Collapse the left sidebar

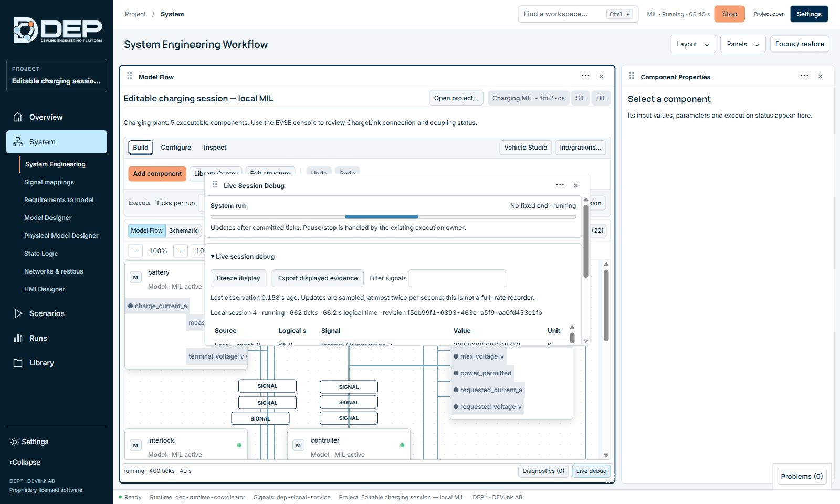25,463
